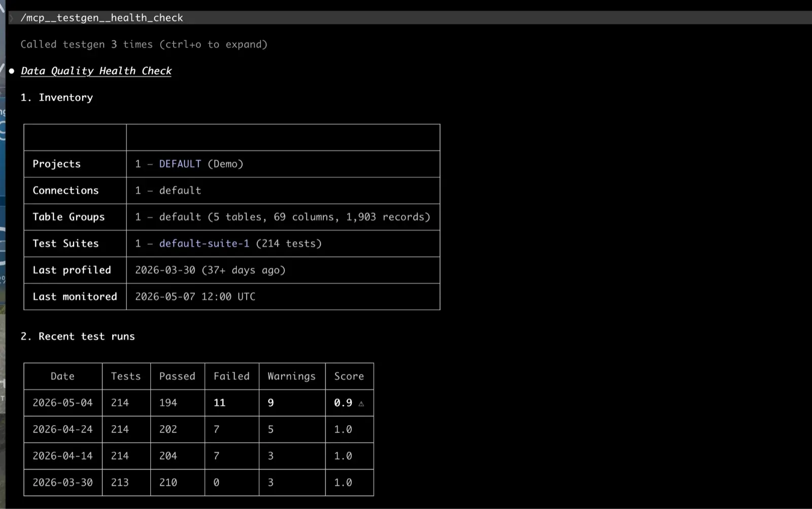Click the warning triangle icon beside 0.9

[361, 404]
